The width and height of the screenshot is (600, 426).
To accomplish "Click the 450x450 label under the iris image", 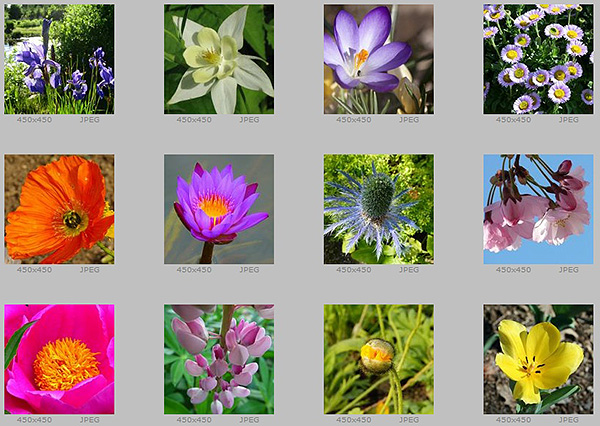I will point(34,120).
